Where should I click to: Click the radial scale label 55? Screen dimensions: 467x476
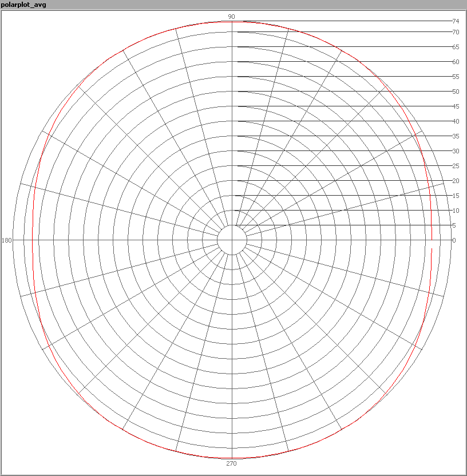coord(456,77)
